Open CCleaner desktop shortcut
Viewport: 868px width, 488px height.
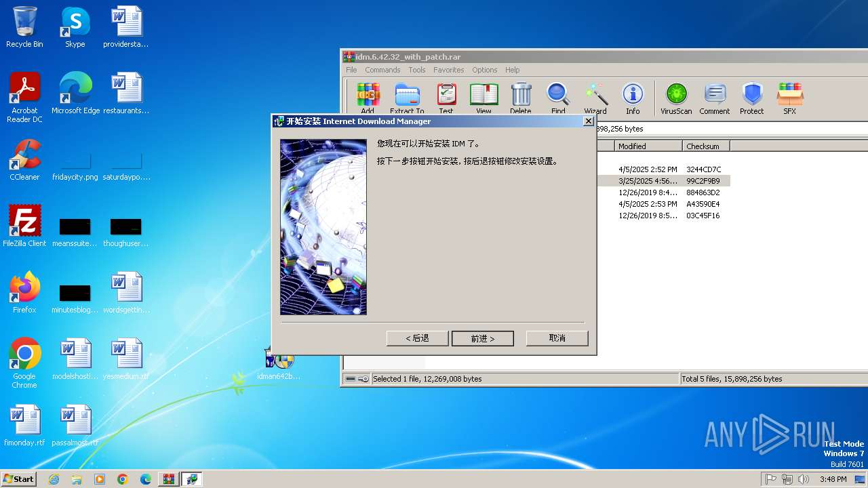point(24,159)
